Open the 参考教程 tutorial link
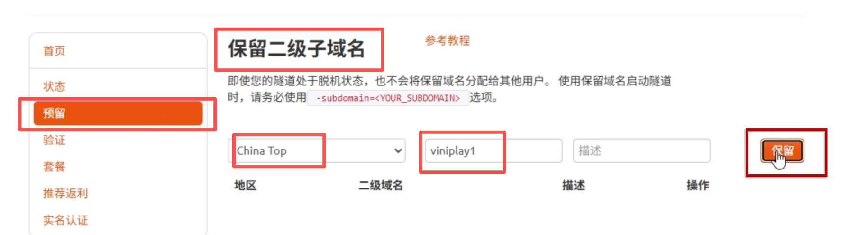The width and height of the screenshot is (868, 235). click(447, 40)
